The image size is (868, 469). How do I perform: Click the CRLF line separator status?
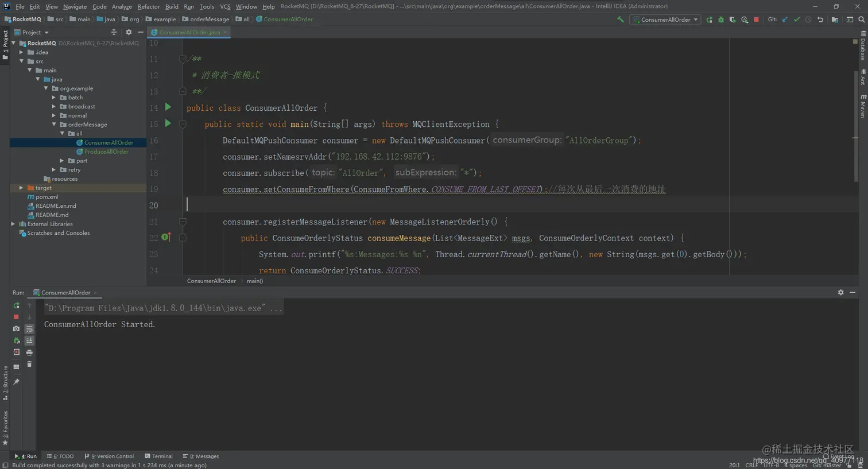[x=751, y=465]
